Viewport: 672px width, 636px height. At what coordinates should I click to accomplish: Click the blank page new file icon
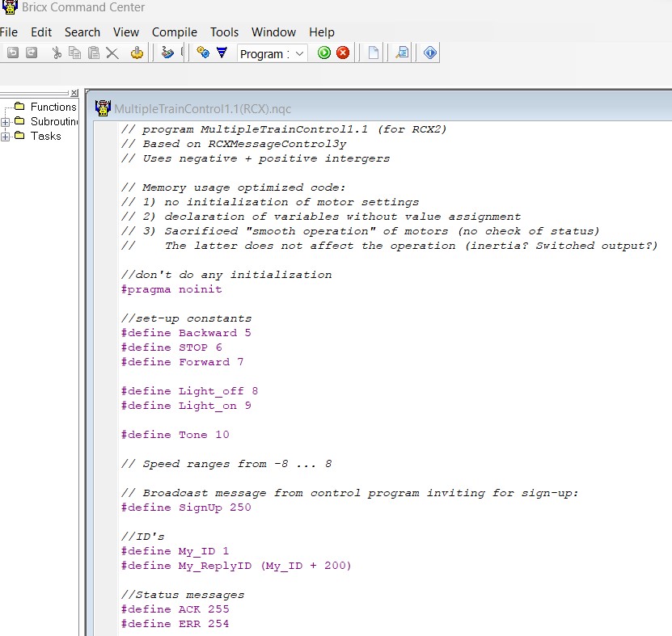tap(374, 53)
